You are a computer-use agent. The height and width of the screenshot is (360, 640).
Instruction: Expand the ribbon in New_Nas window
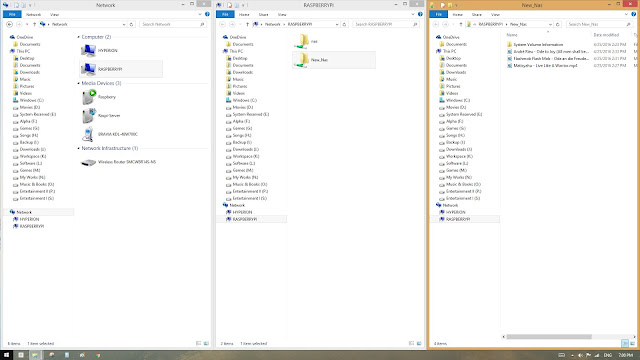(627, 14)
